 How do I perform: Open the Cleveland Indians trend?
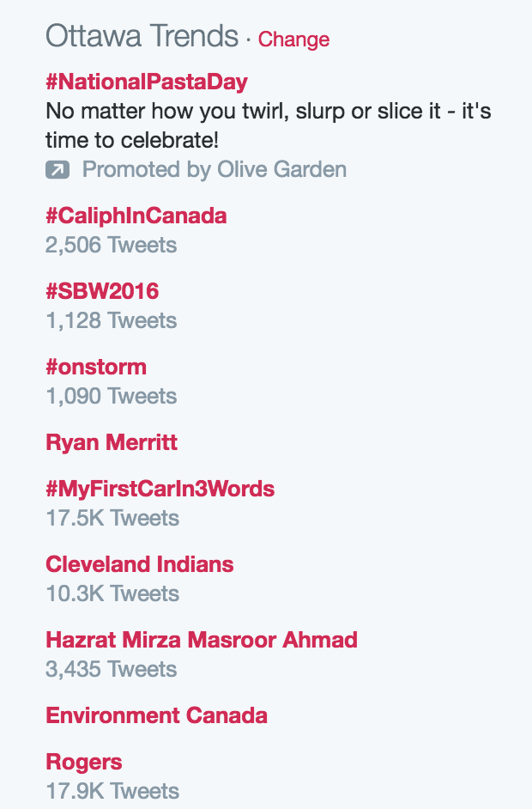pyautogui.click(x=140, y=564)
